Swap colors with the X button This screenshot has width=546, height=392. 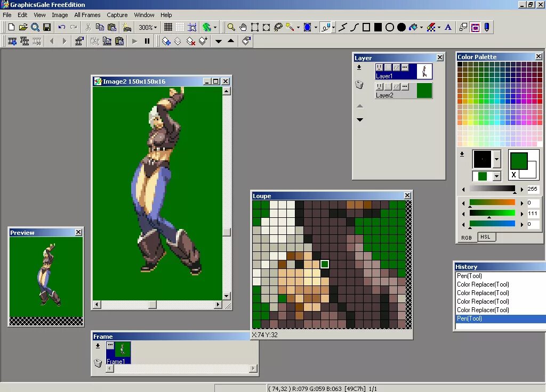click(513, 175)
